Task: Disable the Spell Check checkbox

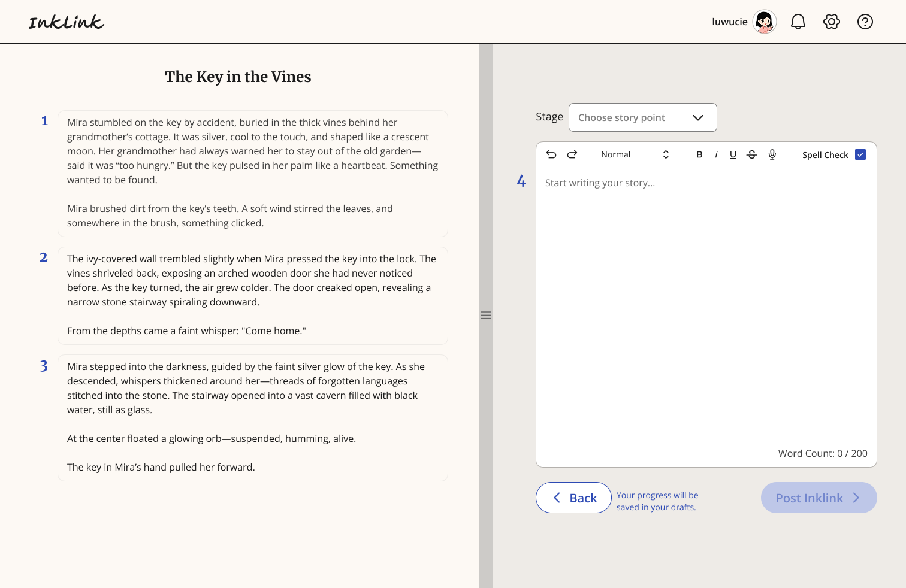Action: 860,154
